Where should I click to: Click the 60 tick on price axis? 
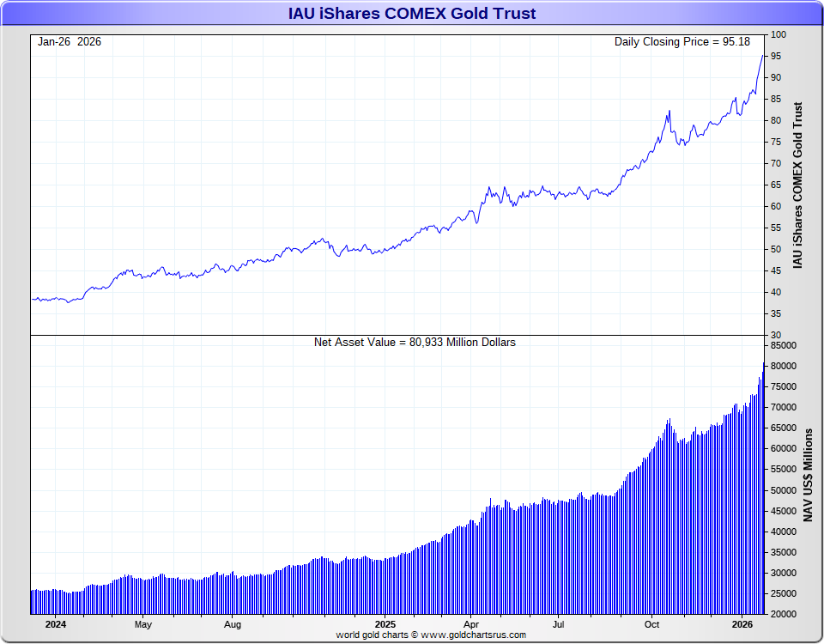(776, 207)
